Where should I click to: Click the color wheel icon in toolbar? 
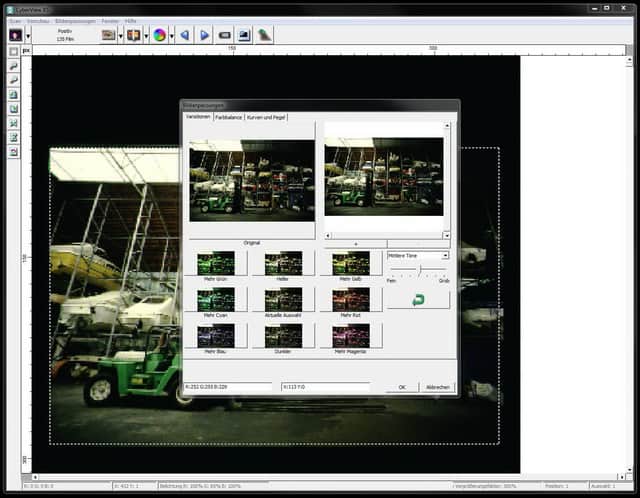pos(158,35)
